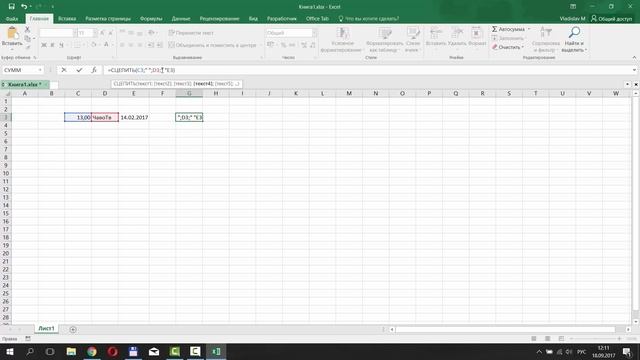Screen dimensions: 640x360
Task: Open Windows Start menu
Action: tap(10, 351)
